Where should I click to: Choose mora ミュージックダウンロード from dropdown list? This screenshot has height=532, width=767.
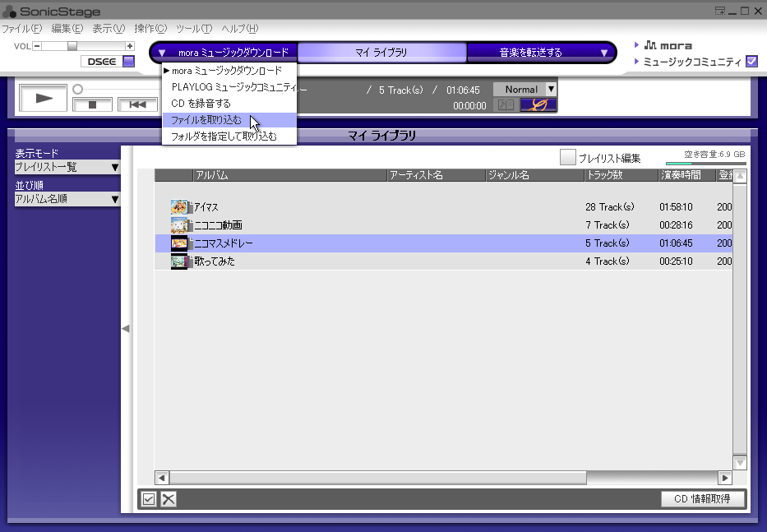(229, 71)
